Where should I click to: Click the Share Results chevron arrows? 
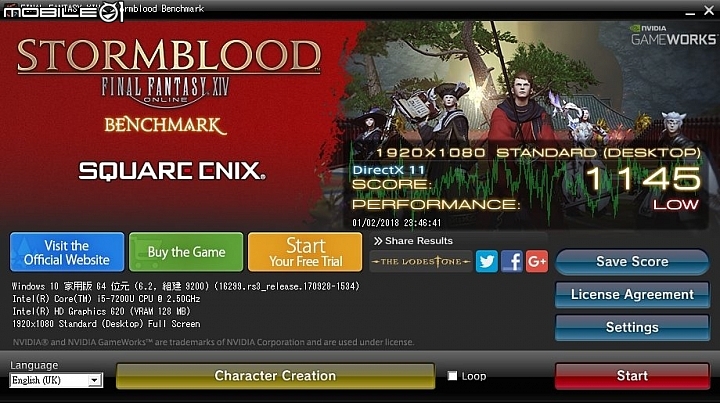point(378,241)
